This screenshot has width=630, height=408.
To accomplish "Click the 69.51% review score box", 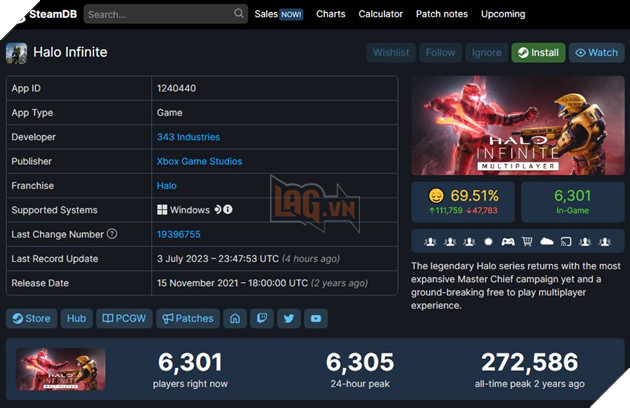I will point(463,202).
